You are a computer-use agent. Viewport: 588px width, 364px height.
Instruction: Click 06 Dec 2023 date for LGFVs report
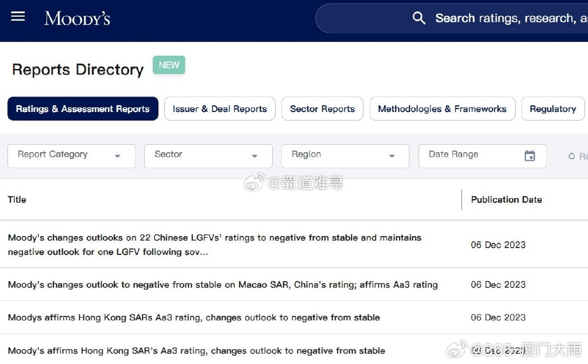point(498,245)
